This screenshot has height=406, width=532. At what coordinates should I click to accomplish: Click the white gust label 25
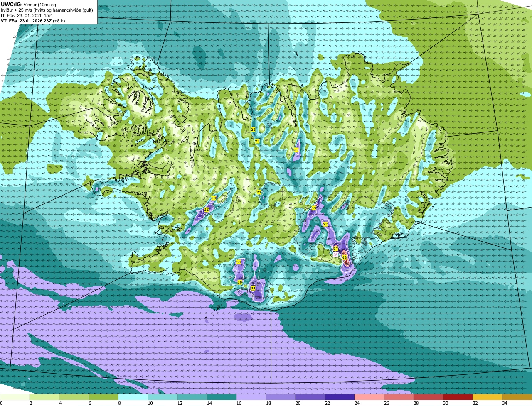tap(336, 254)
